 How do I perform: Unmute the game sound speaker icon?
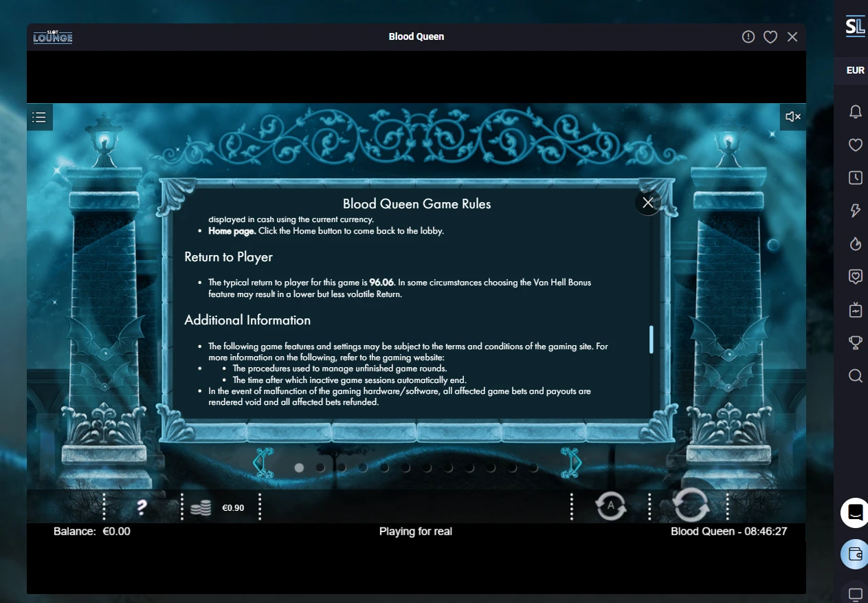(793, 117)
